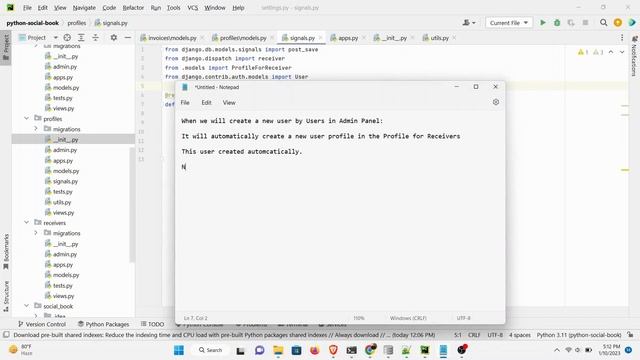The width and height of the screenshot is (640, 360).
Task: Go to next highlighted error down arrow
Action: click(x=622, y=52)
